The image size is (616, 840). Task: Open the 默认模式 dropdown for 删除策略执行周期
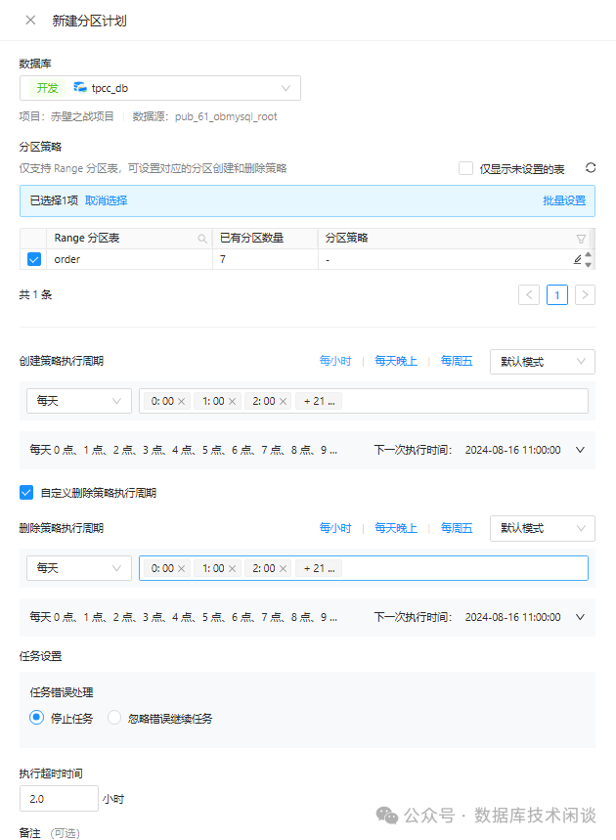point(542,528)
